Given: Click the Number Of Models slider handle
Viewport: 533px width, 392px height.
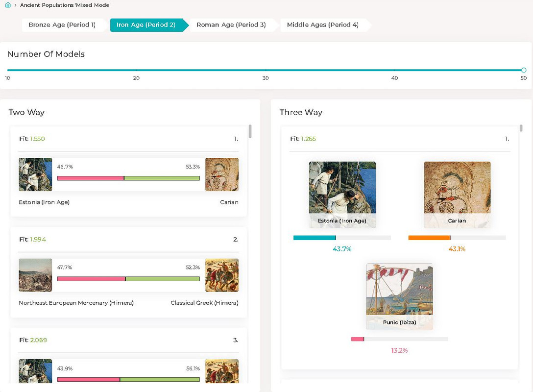Looking at the screenshot, I should (524, 70).
